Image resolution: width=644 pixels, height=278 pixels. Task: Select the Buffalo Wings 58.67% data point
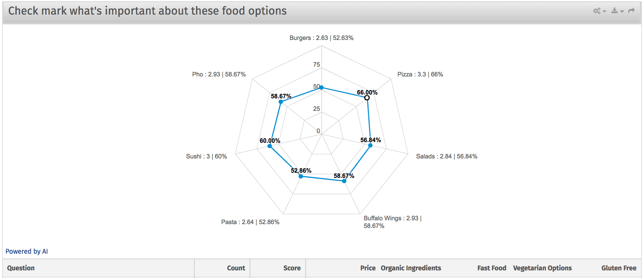click(344, 181)
